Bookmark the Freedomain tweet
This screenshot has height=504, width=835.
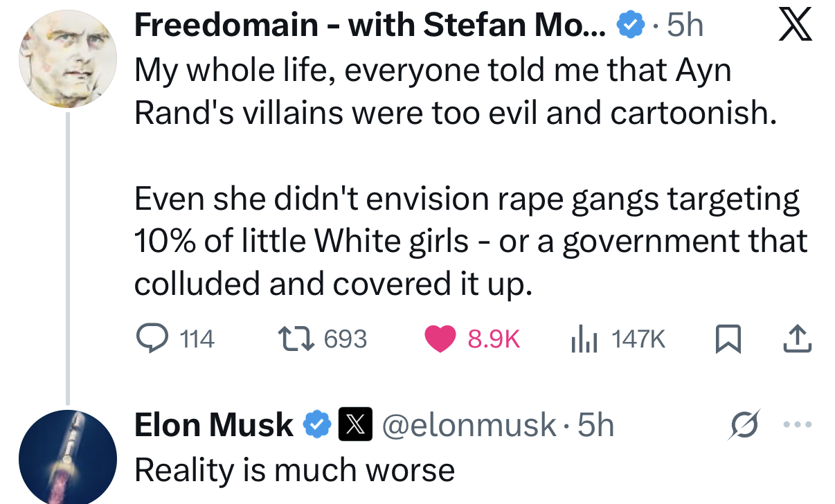[x=729, y=338]
